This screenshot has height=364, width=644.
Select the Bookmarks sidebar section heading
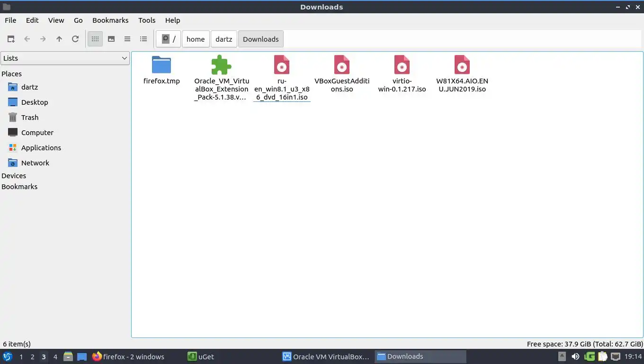[19, 187]
